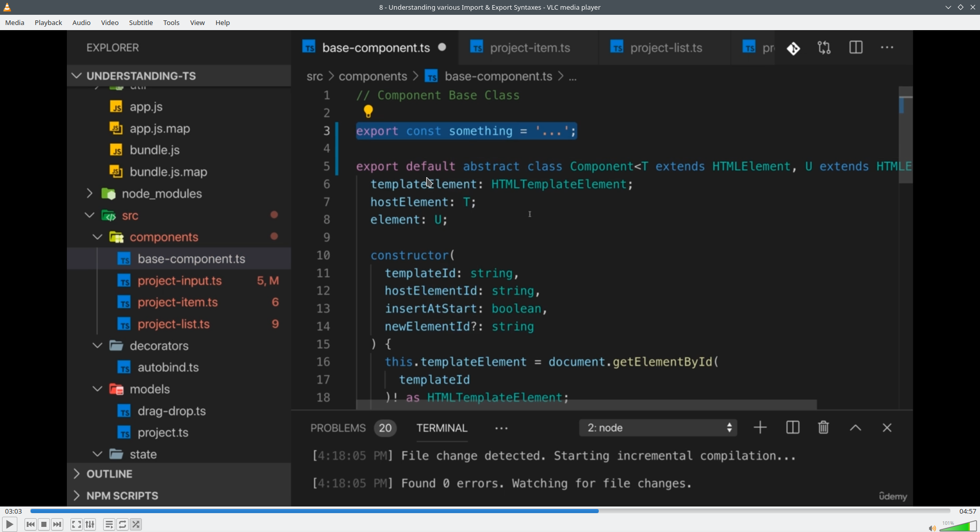The height and width of the screenshot is (532, 980).
Task: Maximize panel with the up chevron
Action: click(x=856, y=428)
